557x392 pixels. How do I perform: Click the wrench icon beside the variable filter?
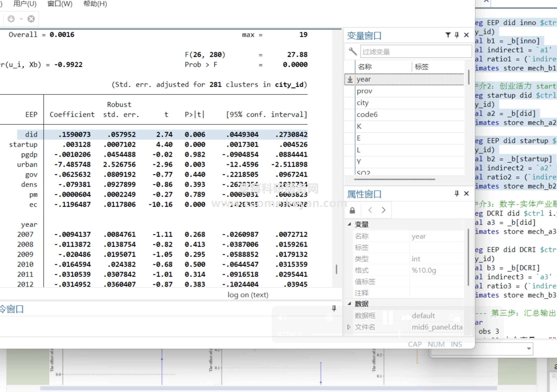[352, 52]
